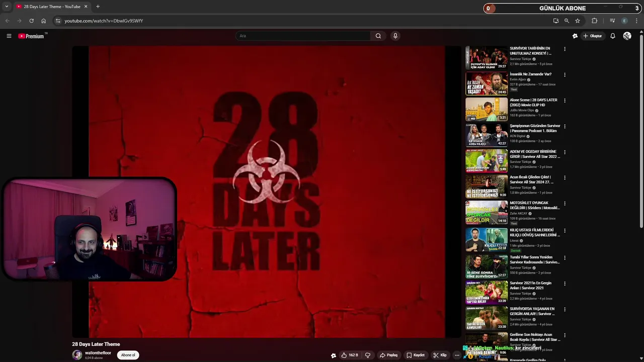The height and width of the screenshot is (362, 644).
Task: Open options for Kılıç Ustası video
Action: point(565,231)
